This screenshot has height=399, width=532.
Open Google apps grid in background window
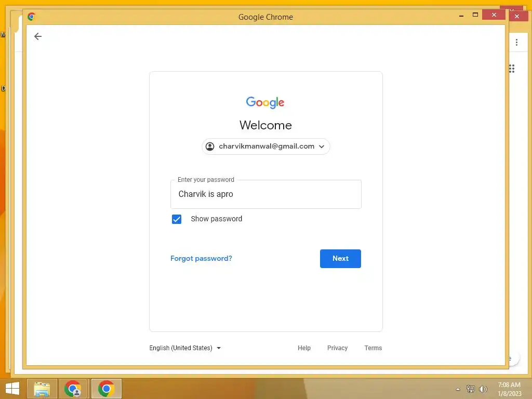pyautogui.click(x=512, y=69)
